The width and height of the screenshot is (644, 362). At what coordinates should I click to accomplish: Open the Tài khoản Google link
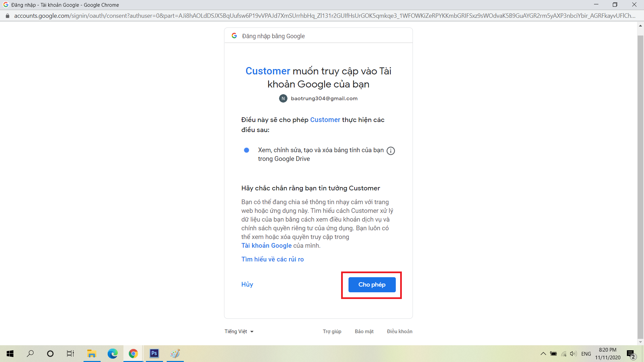pyautogui.click(x=266, y=246)
